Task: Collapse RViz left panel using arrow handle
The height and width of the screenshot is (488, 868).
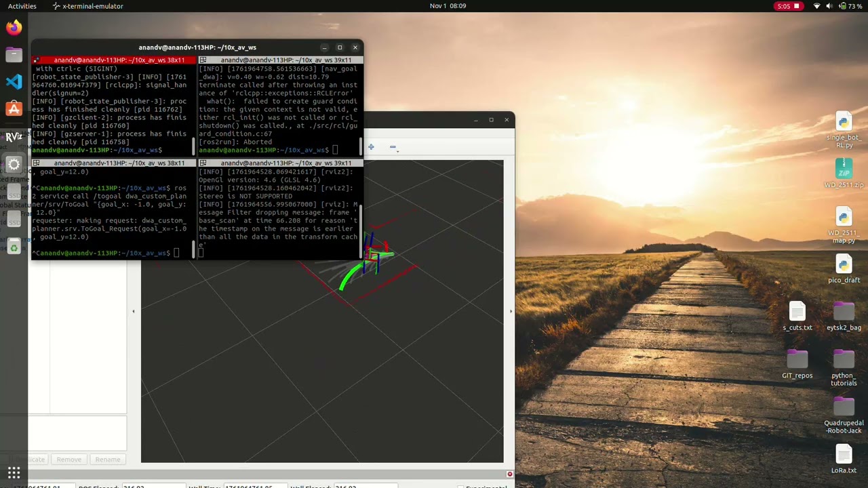Action: click(x=134, y=311)
